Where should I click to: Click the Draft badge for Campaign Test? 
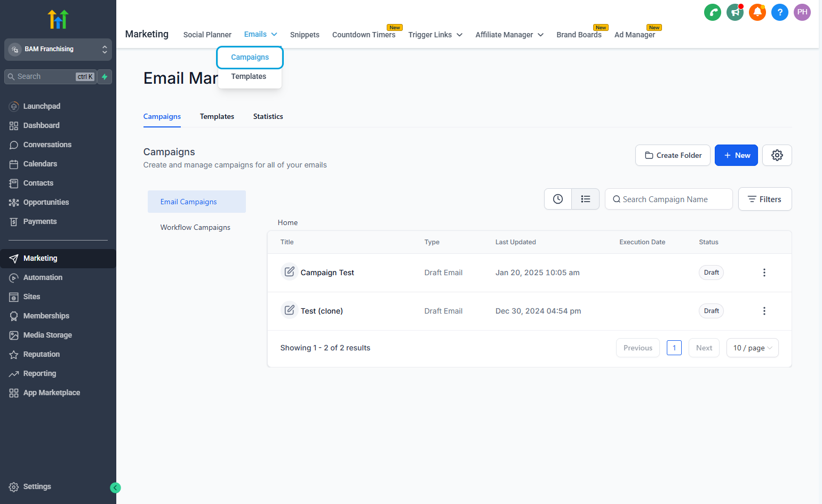(x=711, y=273)
